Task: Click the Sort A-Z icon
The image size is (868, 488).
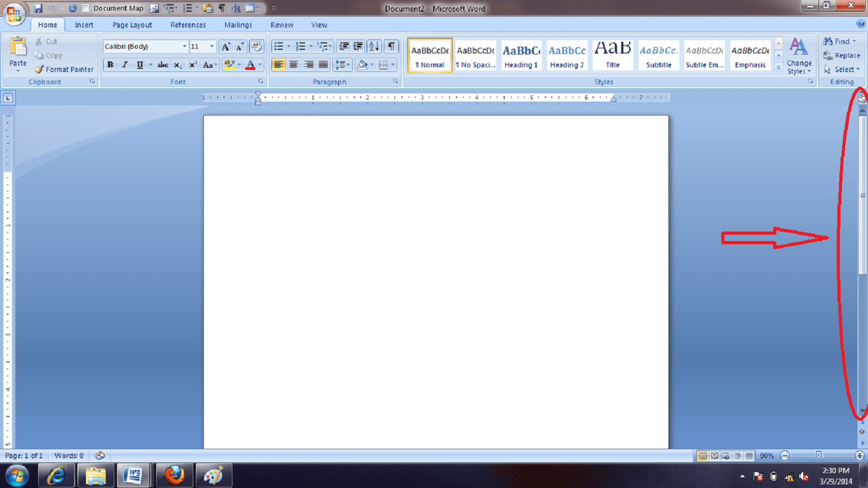Action: tap(374, 47)
